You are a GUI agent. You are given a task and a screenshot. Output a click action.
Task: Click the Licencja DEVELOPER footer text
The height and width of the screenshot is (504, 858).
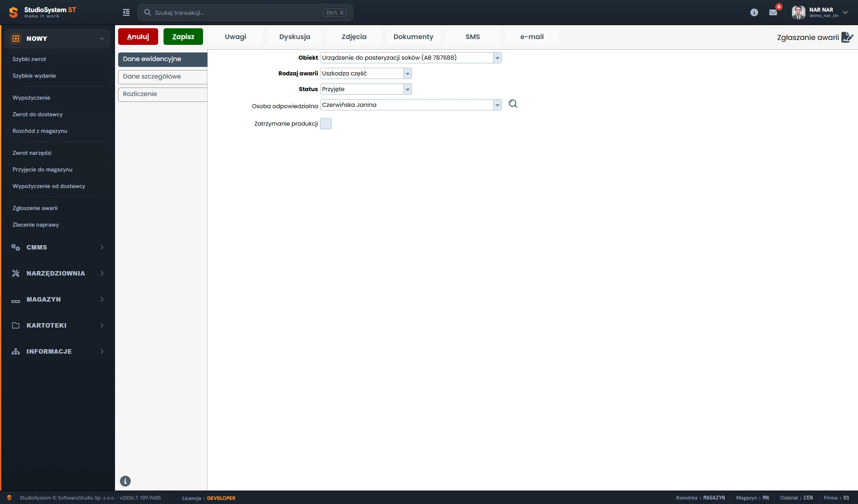pos(208,498)
